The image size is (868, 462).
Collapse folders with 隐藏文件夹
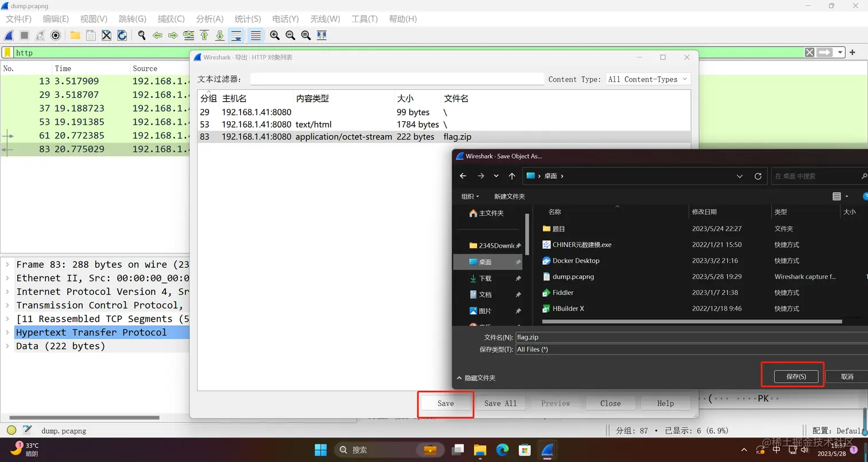[x=476, y=378]
